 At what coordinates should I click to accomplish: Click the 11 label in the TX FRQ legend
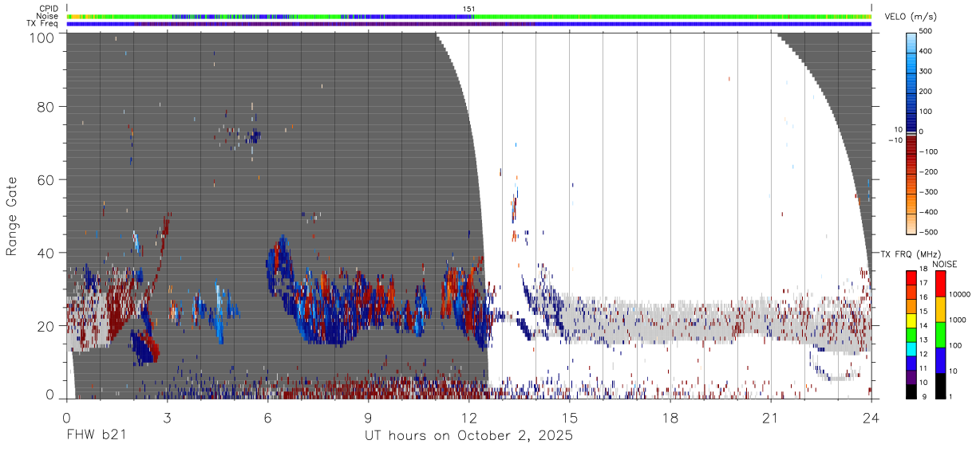924,369
